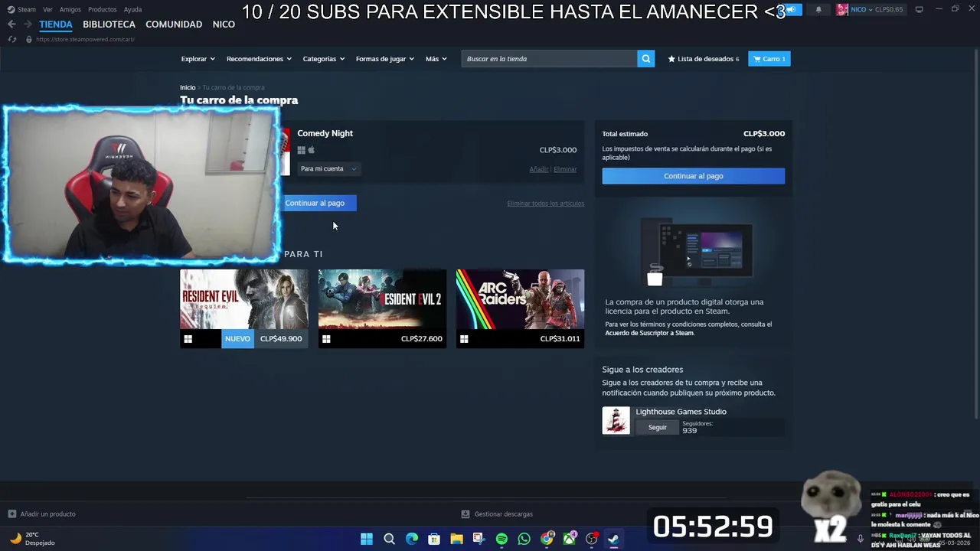The image size is (980, 551).
Task: Open Microsoft Store from taskbar
Action: pos(434,539)
